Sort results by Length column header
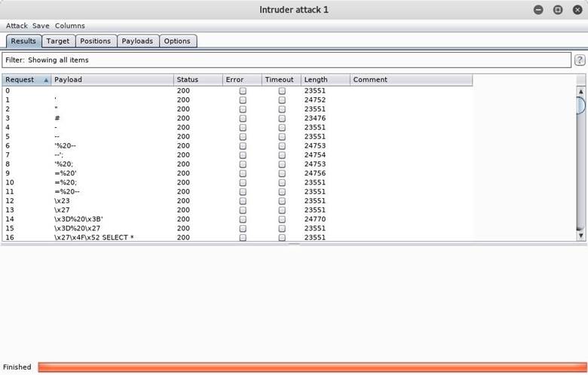The image size is (588, 375). coord(325,80)
